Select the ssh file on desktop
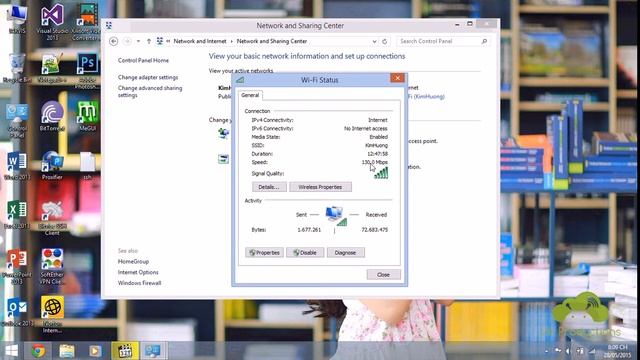This screenshot has width=640, height=360. pyautogui.click(x=87, y=166)
